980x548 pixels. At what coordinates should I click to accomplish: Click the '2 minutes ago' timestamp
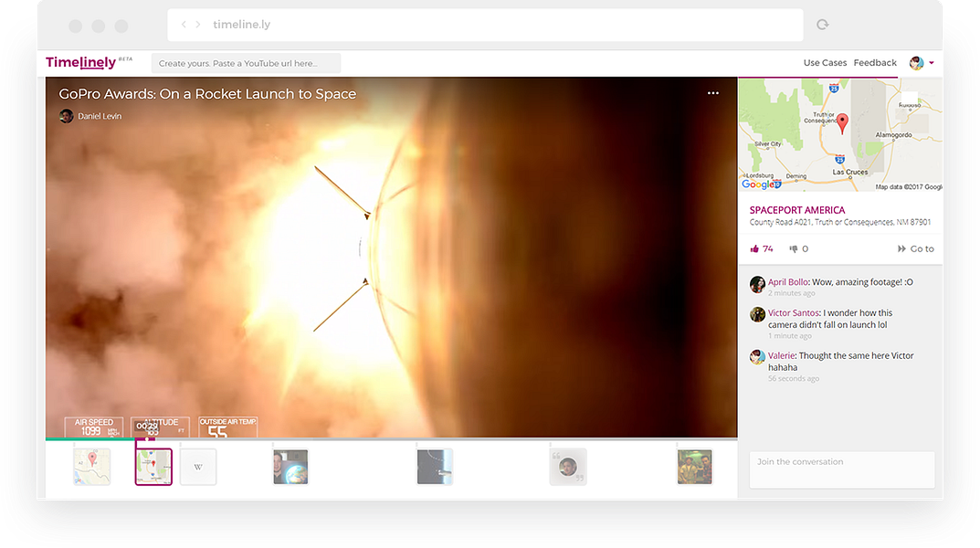(x=792, y=294)
